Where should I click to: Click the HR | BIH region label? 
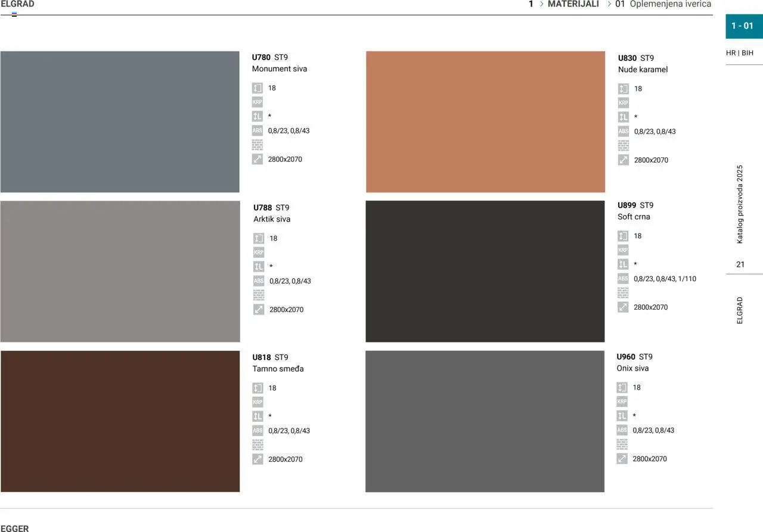coord(740,53)
